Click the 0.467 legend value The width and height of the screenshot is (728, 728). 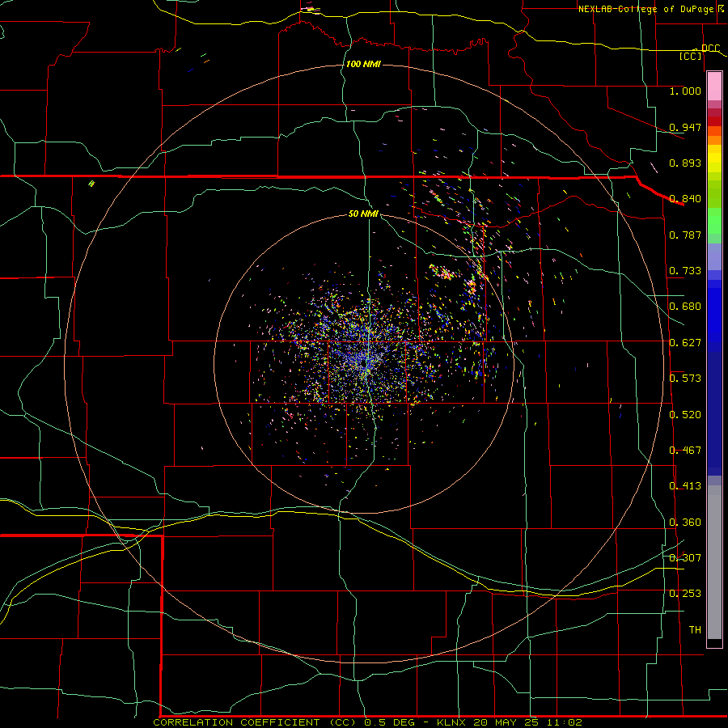pyautogui.click(x=685, y=451)
